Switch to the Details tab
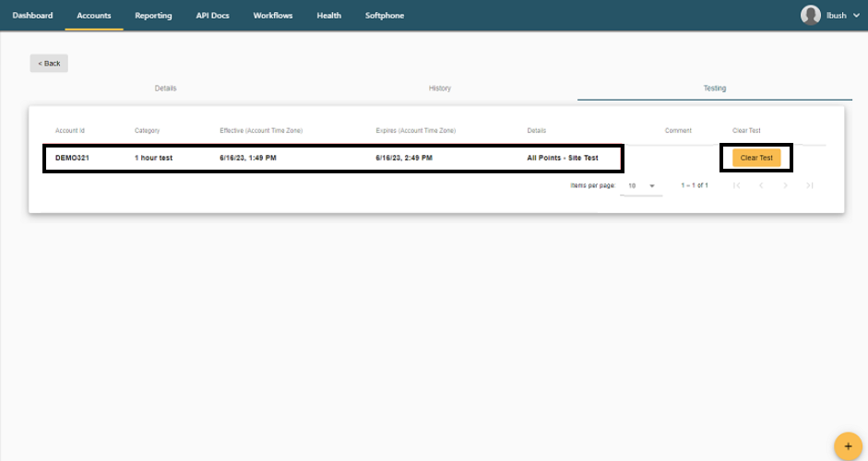Viewport: 868px width, 461px height. coord(165,89)
